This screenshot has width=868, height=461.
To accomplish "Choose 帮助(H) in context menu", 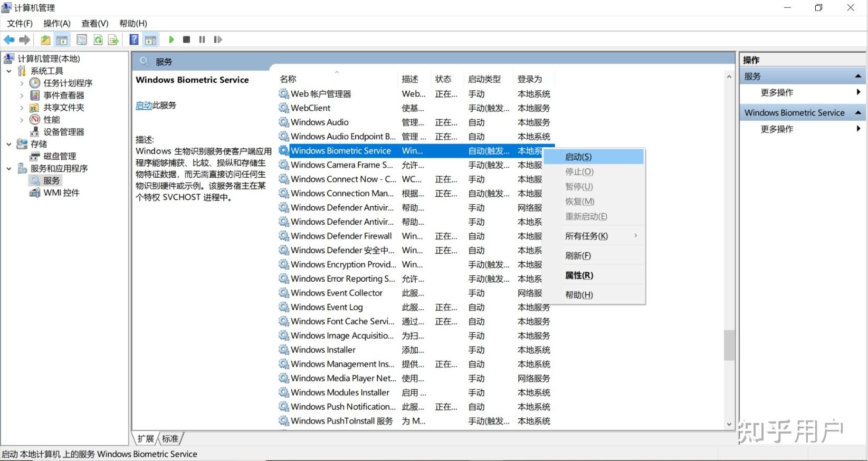I will pyautogui.click(x=594, y=295).
